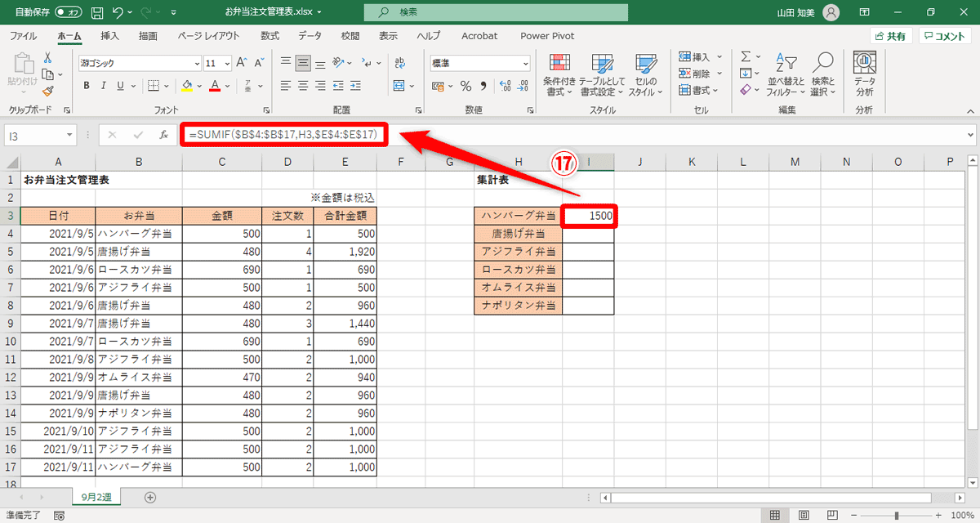Click the wrap text icon
This screenshot has width=980, height=523.
[400, 63]
